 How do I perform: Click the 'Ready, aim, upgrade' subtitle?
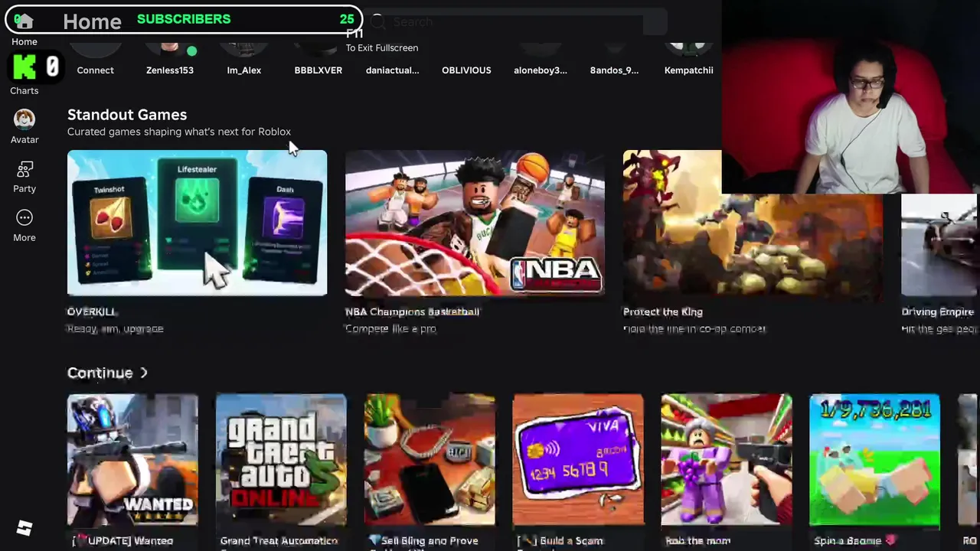(x=116, y=328)
